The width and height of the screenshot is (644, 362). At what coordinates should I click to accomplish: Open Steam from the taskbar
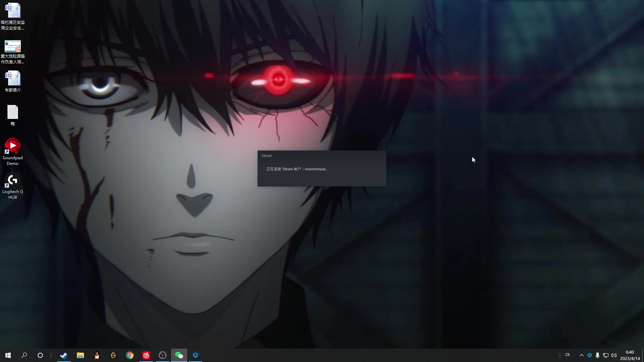(64, 355)
